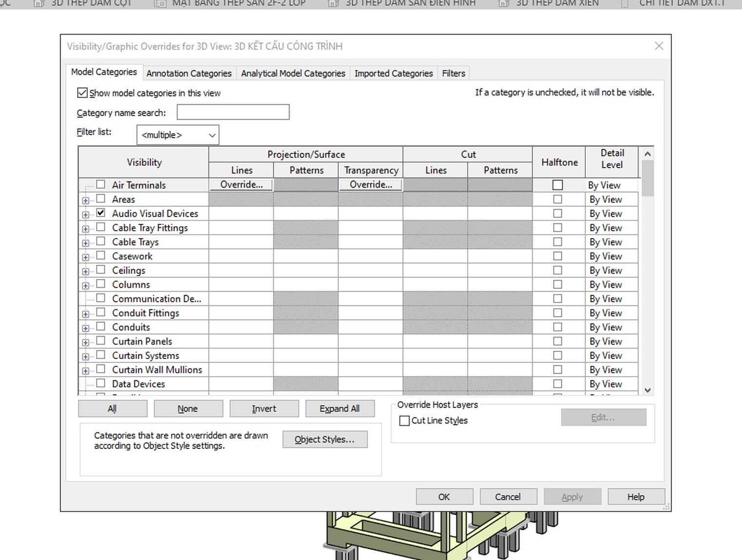Click Projection Lines cell for Audio Visual Devices
The image size is (742, 560).
241,213
